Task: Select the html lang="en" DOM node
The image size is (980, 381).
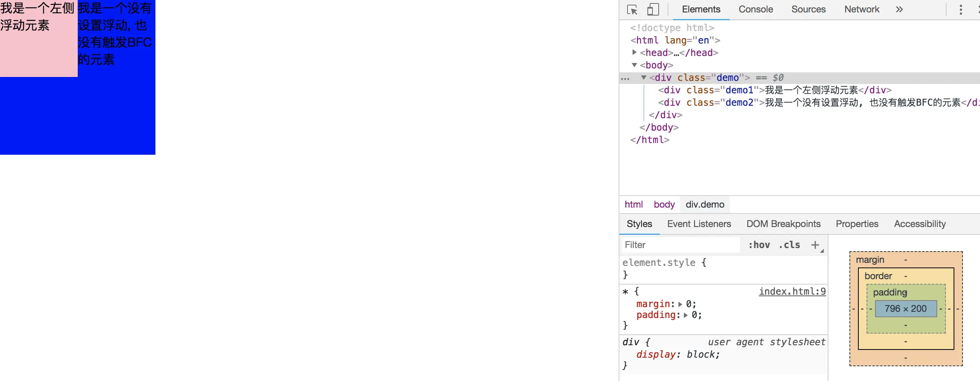Action: coord(675,40)
